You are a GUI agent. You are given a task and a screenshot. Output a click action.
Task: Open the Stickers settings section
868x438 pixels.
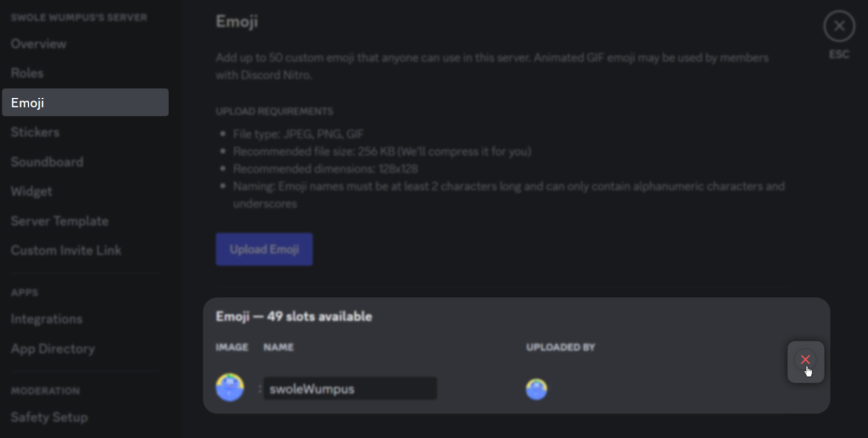tap(35, 131)
